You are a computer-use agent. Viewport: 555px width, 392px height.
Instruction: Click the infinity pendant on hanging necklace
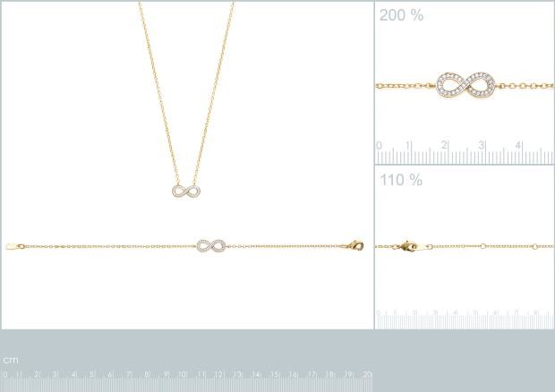click(x=186, y=192)
